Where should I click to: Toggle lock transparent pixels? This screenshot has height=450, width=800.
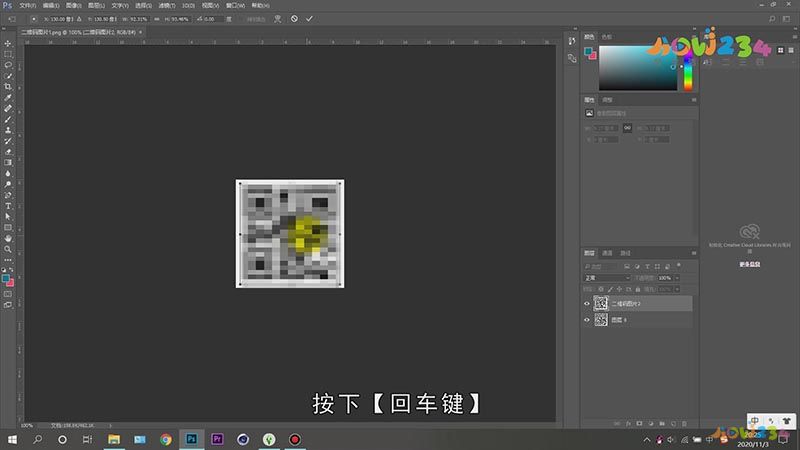click(x=601, y=289)
